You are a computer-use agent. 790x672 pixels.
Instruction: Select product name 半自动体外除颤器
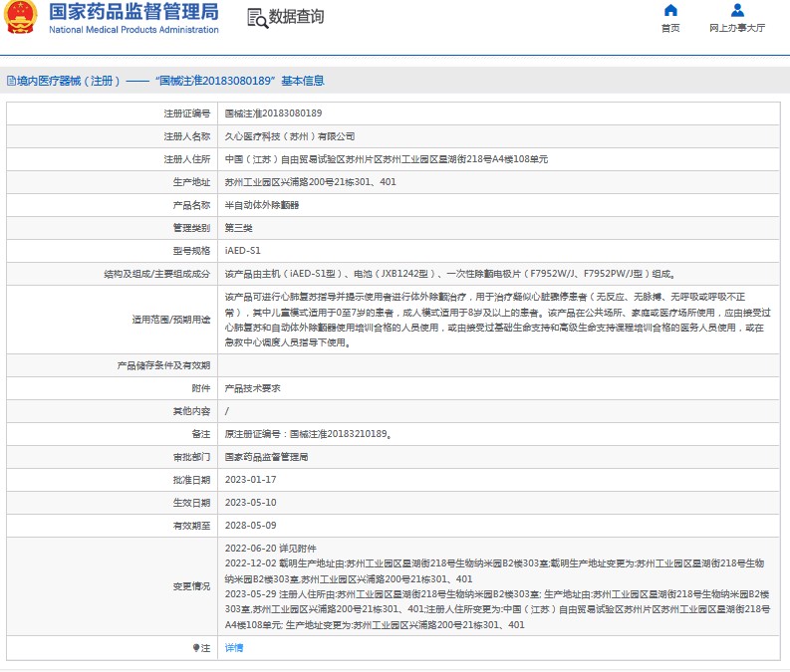click(x=262, y=205)
